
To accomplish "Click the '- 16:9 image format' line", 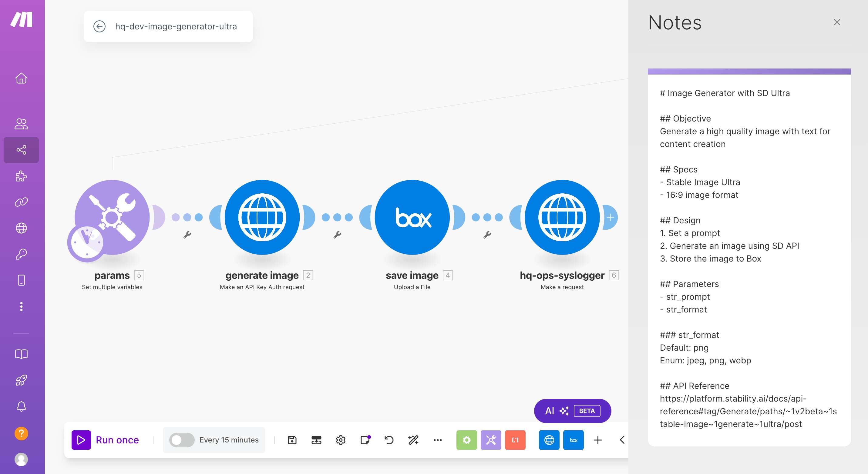I will [699, 195].
